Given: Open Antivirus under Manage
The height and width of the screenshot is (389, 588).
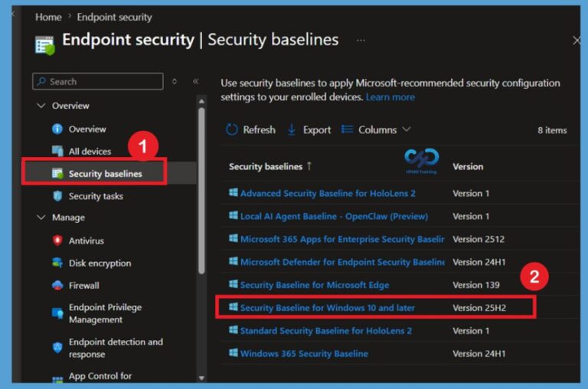Looking at the screenshot, I should [87, 240].
